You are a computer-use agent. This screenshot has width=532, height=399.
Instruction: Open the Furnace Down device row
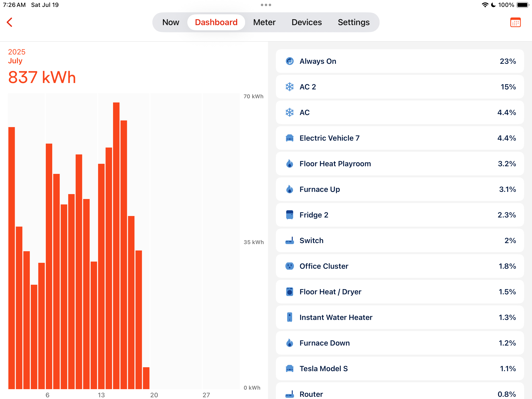[400, 343]
